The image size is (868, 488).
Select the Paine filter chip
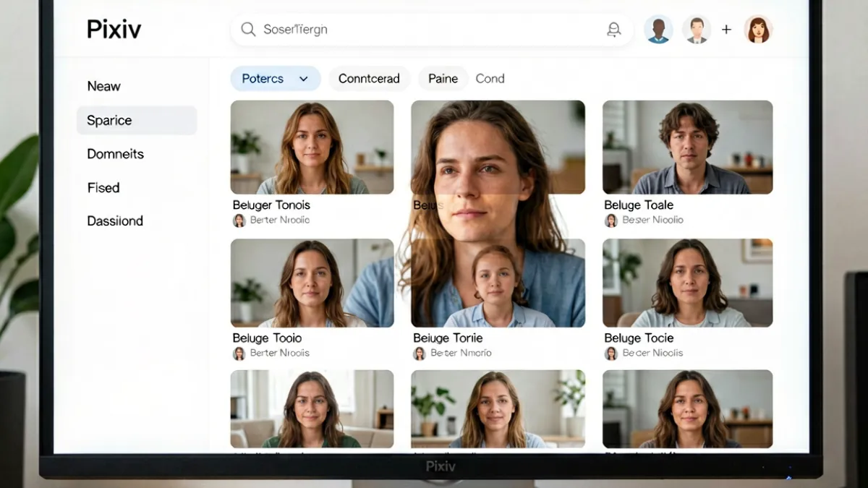click(443, 79)
